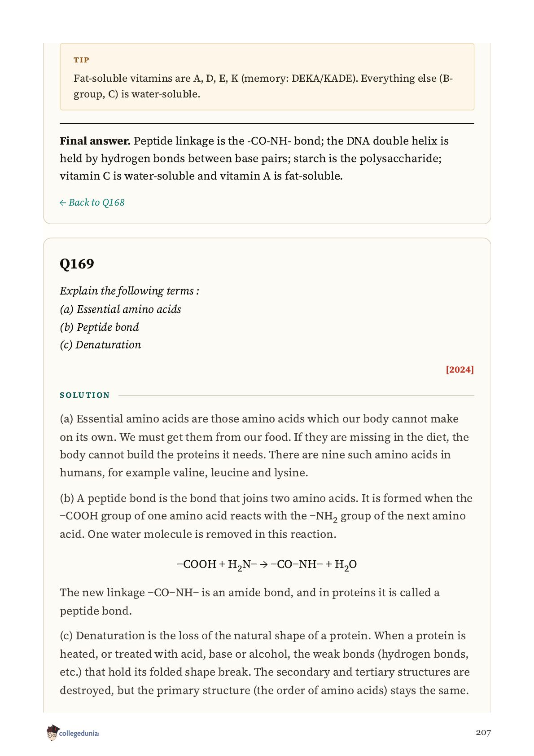Click the peptide bond reaction equation
The height and width of the screenshot is (756, 534).
click(x=267, y=565)
